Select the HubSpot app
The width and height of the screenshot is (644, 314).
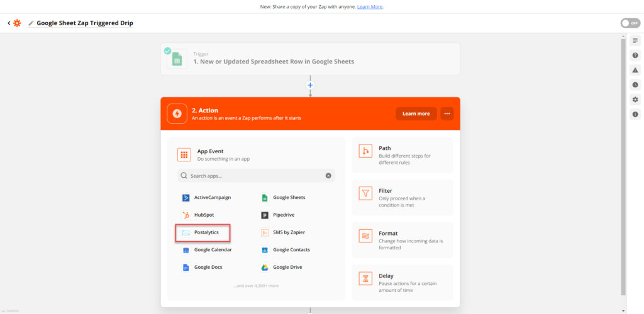point(198,215)
